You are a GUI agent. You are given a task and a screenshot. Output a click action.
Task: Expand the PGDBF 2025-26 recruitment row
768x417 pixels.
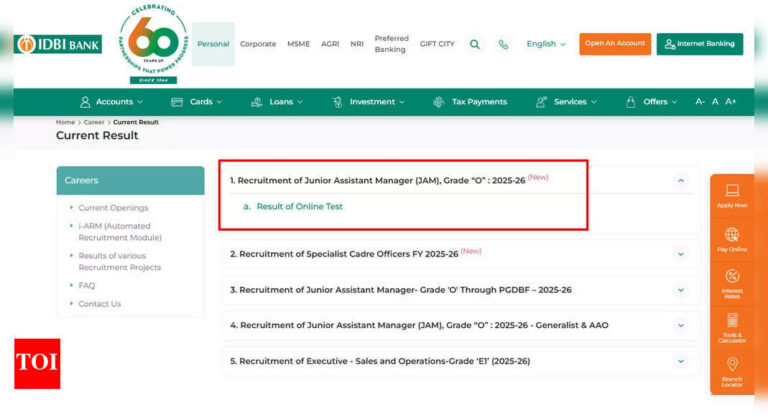click(460, 290)
